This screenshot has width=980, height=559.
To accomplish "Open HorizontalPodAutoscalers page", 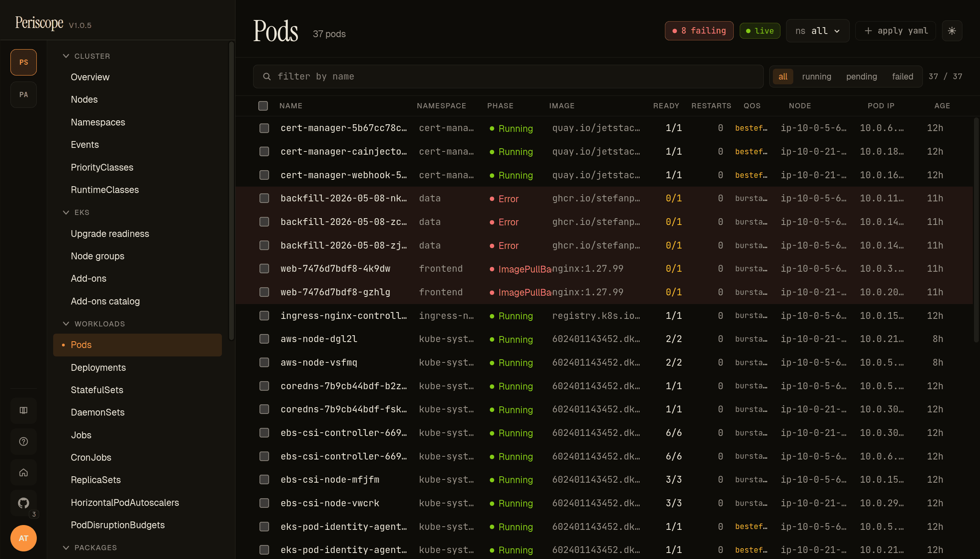I will point(125,503).
